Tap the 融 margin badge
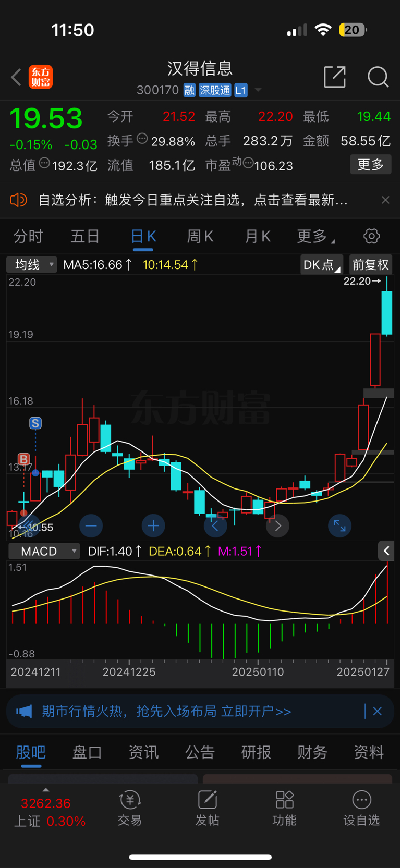Viewport: 401px width, 868px height. 189,90
